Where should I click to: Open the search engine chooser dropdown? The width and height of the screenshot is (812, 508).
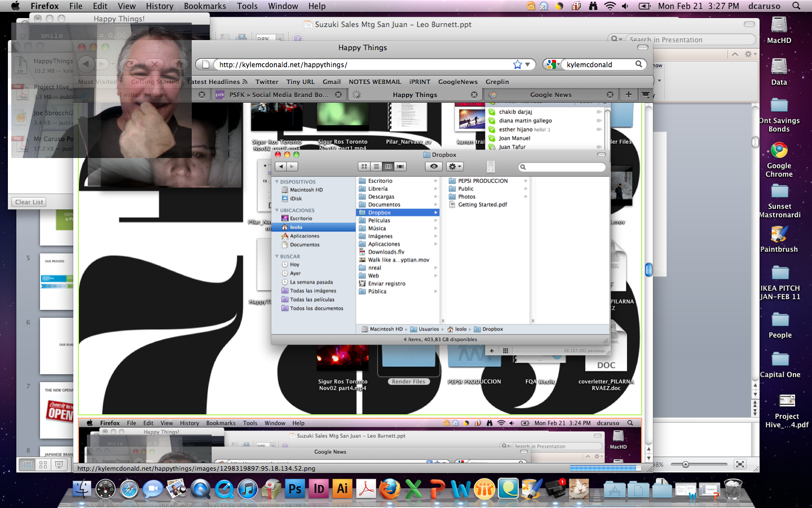(x=553, y=64)
